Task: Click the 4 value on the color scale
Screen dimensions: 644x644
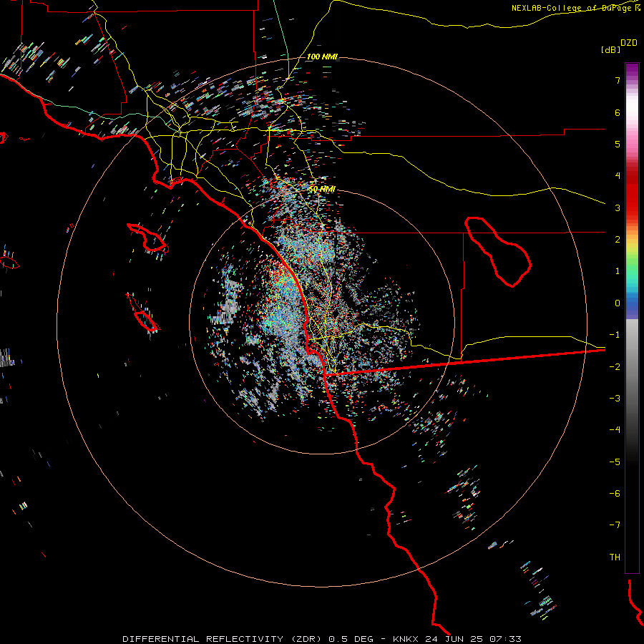Action: (x=618, y=176)
